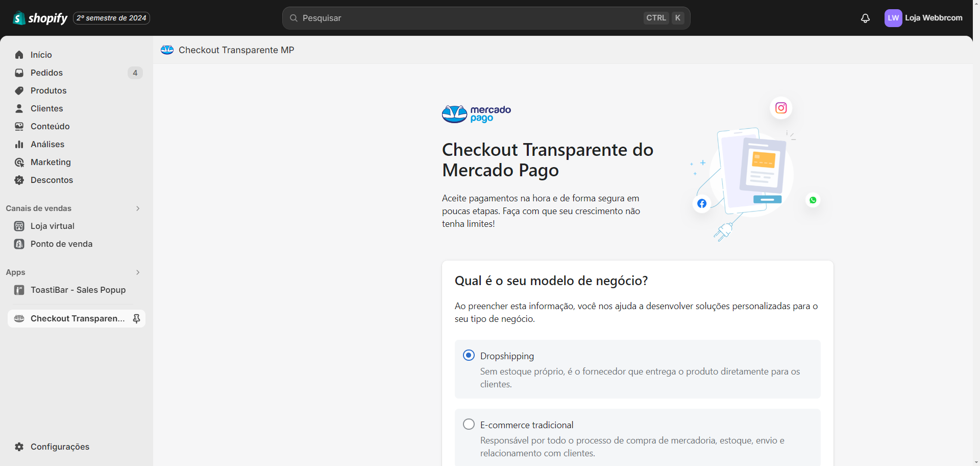The image size is (980, 466).
Task: Click the Análises bar chart icon
Action: click(19, 144)
